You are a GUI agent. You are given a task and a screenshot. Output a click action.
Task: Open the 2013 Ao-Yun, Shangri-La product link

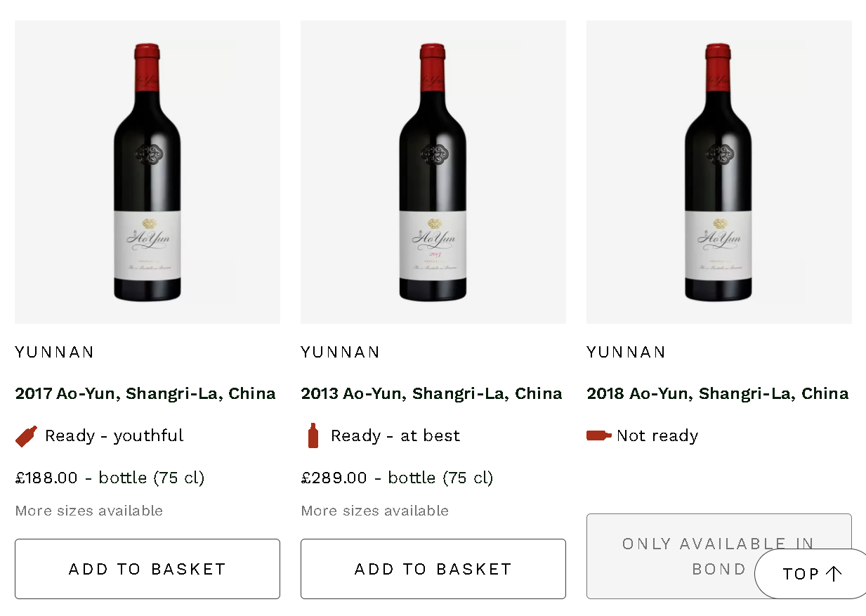click(x=432, y=393)
